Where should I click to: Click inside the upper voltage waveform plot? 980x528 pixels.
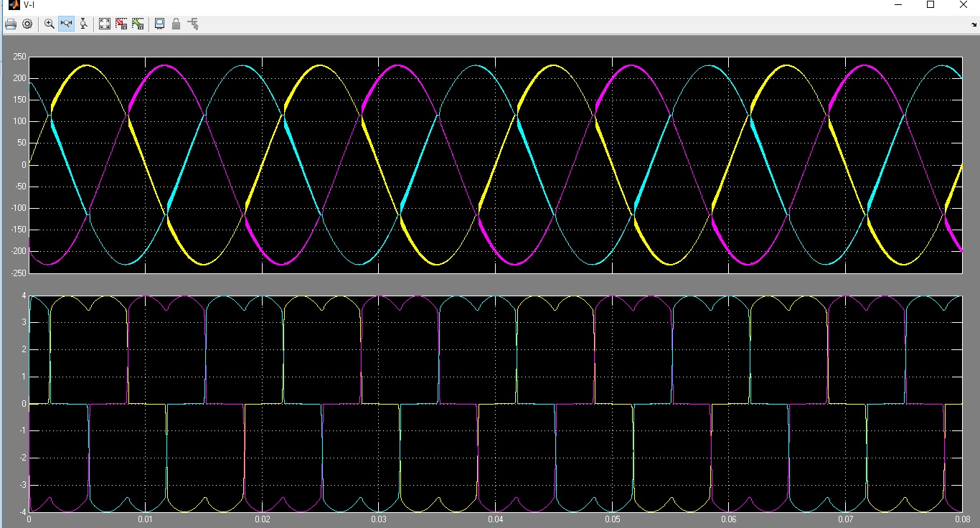pos(495,165)
